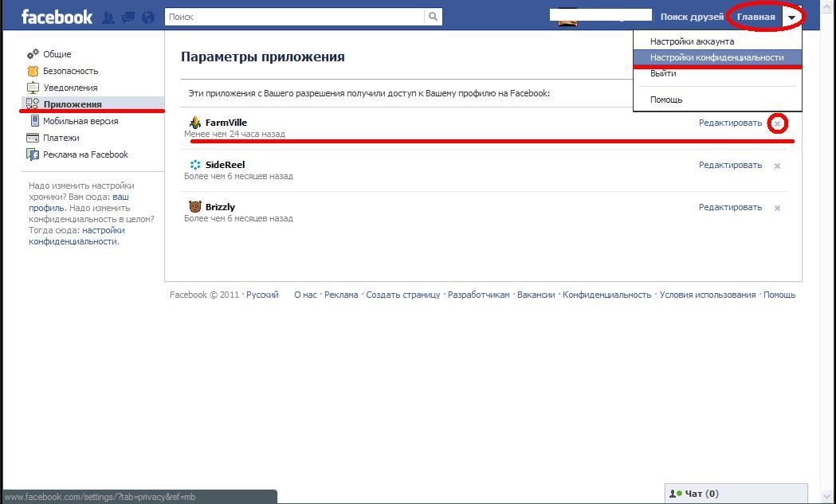
Task: Click the Платежи card icon
Action: coord(33,138)
